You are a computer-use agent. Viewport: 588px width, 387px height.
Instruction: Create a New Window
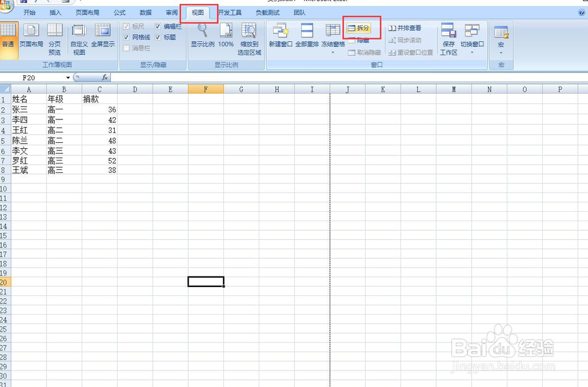280,35
